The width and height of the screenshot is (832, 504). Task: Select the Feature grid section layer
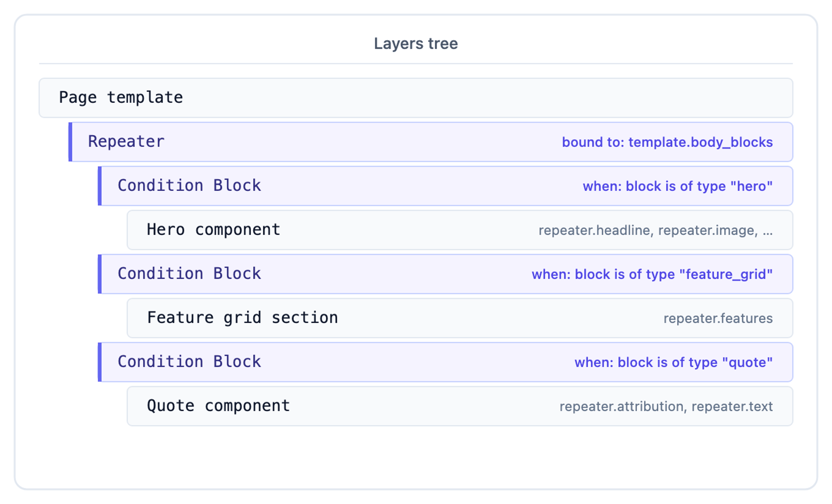(x=460, y=318)
